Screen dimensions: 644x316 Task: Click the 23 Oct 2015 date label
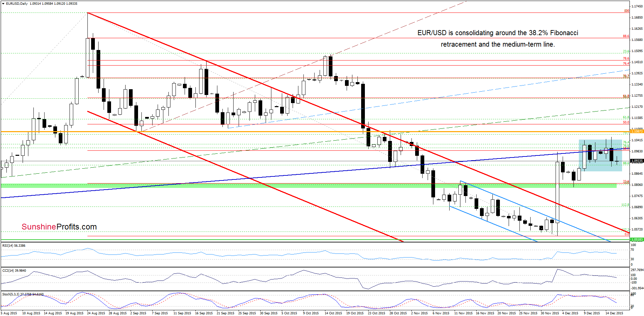pos(377,313)
